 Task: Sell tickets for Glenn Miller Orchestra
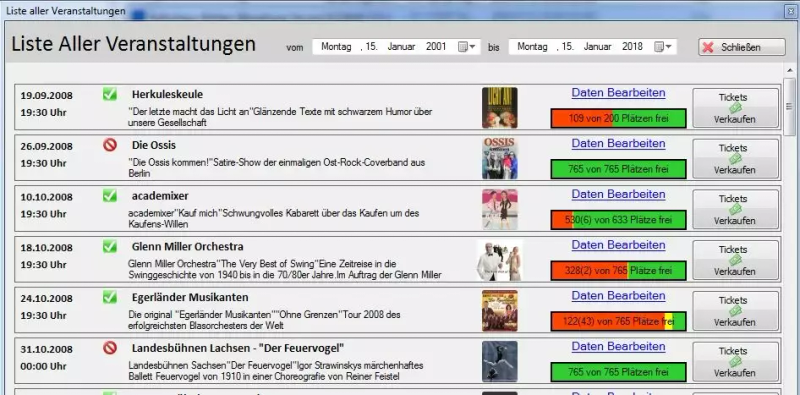[x=735, y=260]
